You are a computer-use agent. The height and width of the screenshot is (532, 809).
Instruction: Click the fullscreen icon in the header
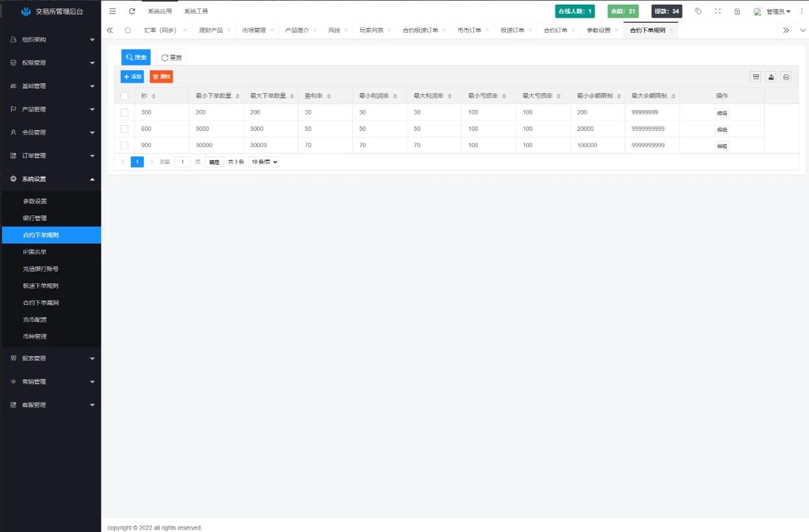(718, 11)
